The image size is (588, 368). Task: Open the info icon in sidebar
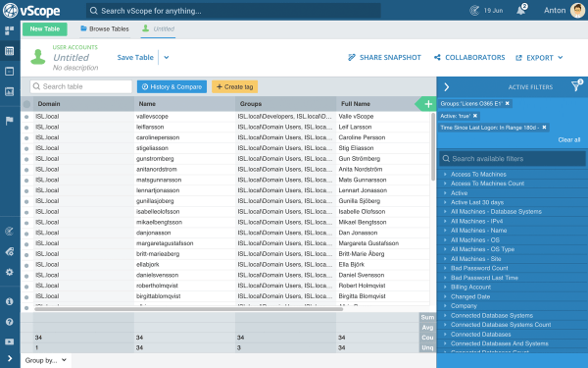[10, 301]
